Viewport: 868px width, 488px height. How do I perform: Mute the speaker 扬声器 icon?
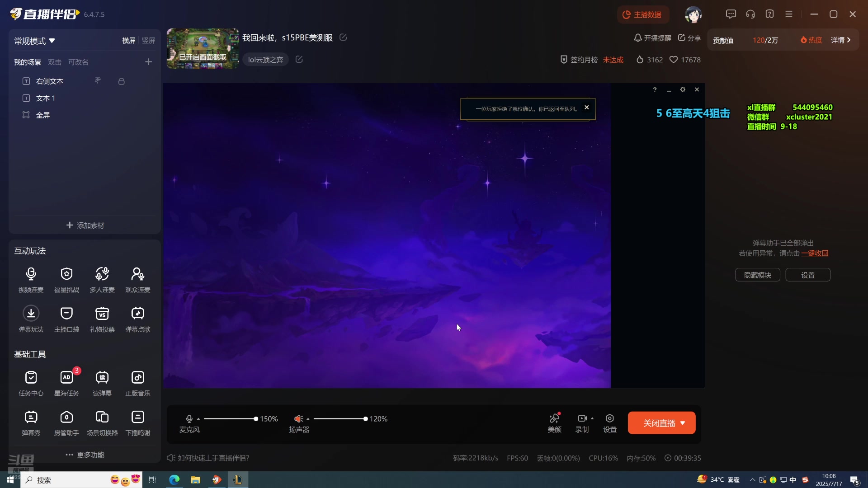[x=298, y=419]
